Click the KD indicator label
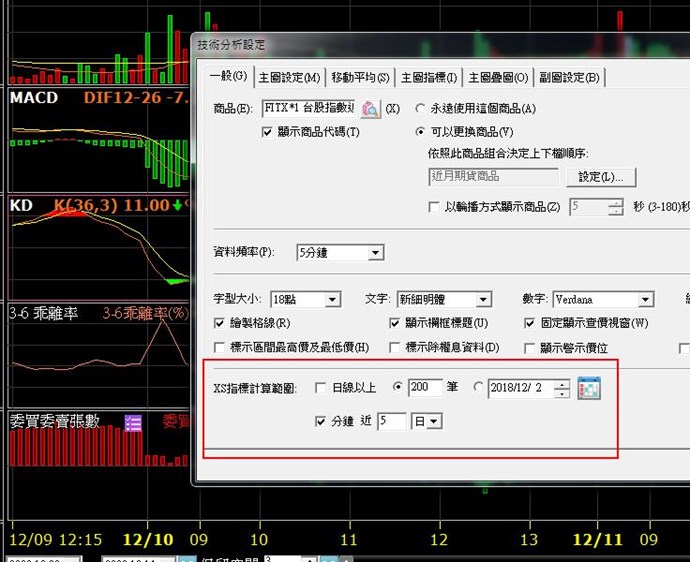The height and width of the screenshot is (562, 690). (21, 204)
